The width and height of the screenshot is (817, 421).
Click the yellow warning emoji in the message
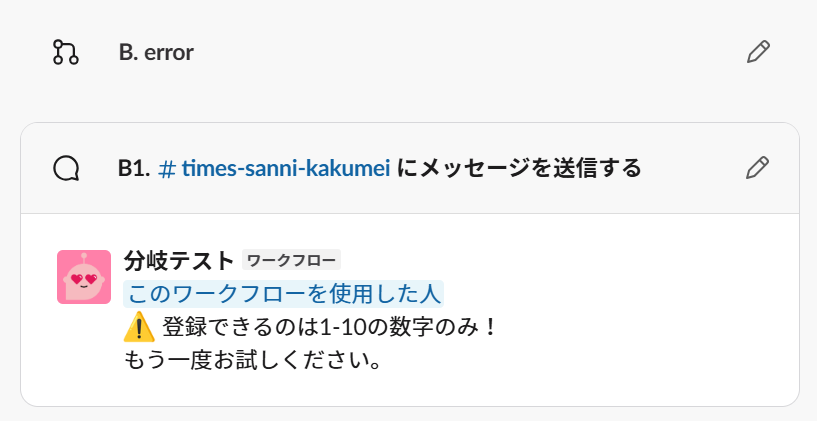coord(139,328)
